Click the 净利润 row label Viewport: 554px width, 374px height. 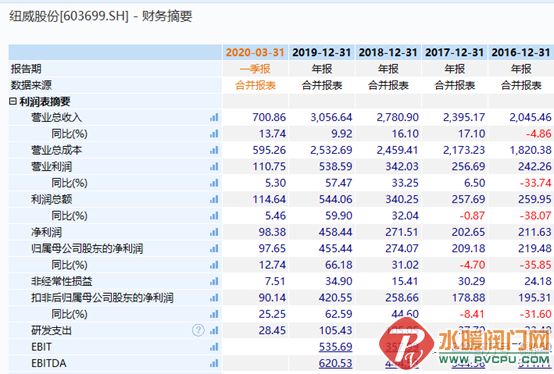coord(46,232)
